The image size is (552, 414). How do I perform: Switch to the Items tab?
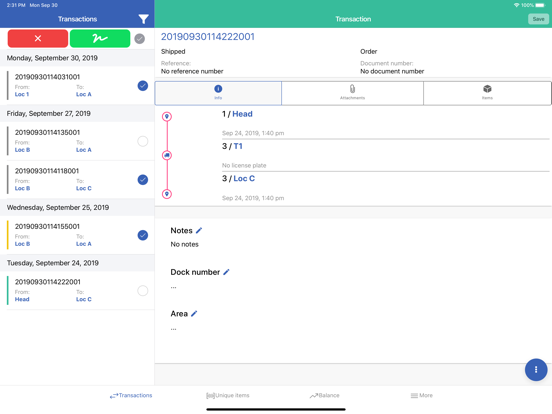tap(487, 93)
